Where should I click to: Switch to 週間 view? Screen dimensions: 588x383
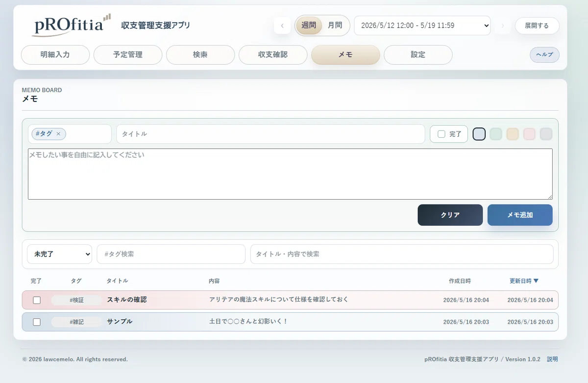(x=309, y=26)
